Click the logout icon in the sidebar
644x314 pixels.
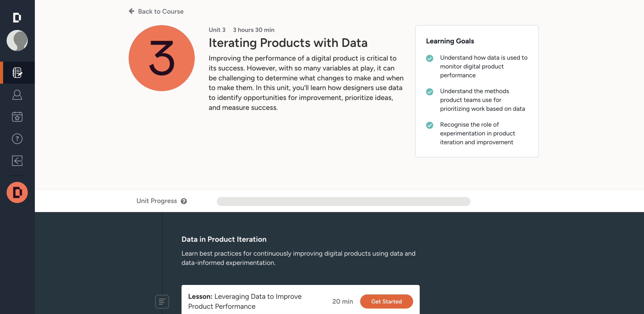point(17,161)
